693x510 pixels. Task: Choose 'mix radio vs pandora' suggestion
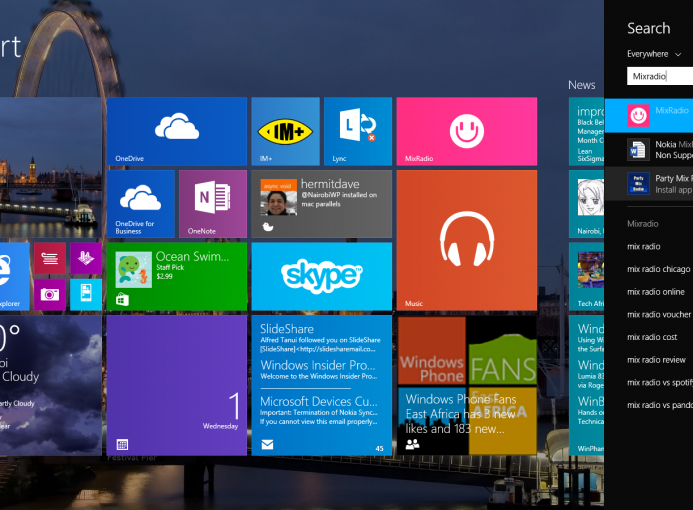pyautogui.click(x=660, y=405)
